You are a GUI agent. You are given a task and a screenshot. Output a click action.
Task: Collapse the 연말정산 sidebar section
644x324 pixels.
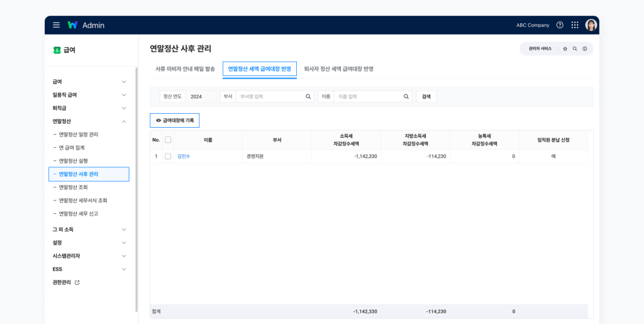pos(123,121)
